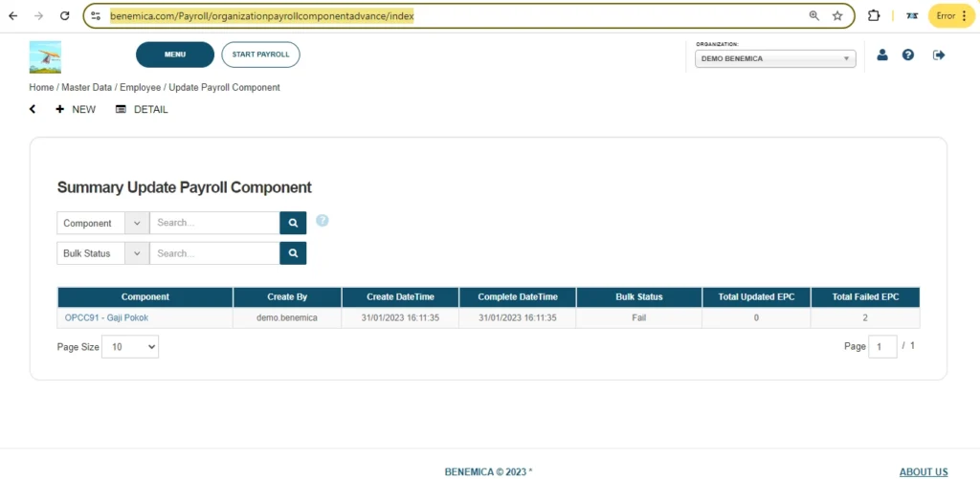Image resolution: width=980 pixels, height=479 pixels.
Task: Click the browser forward arrow
Action: 38,16
